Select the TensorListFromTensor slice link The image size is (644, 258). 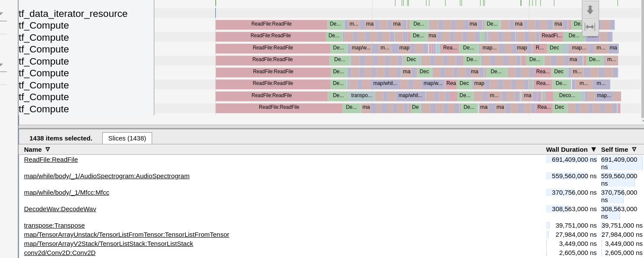(126, 235)
